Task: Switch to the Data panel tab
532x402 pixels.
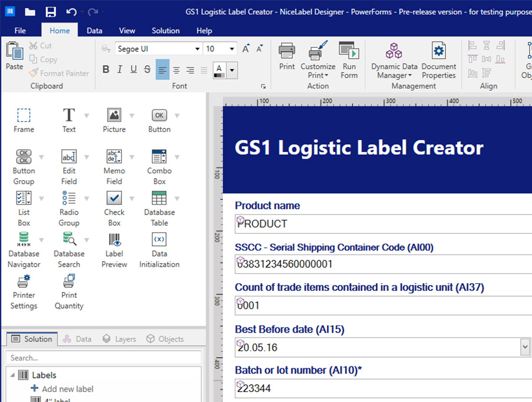Action: click(77, 339)
